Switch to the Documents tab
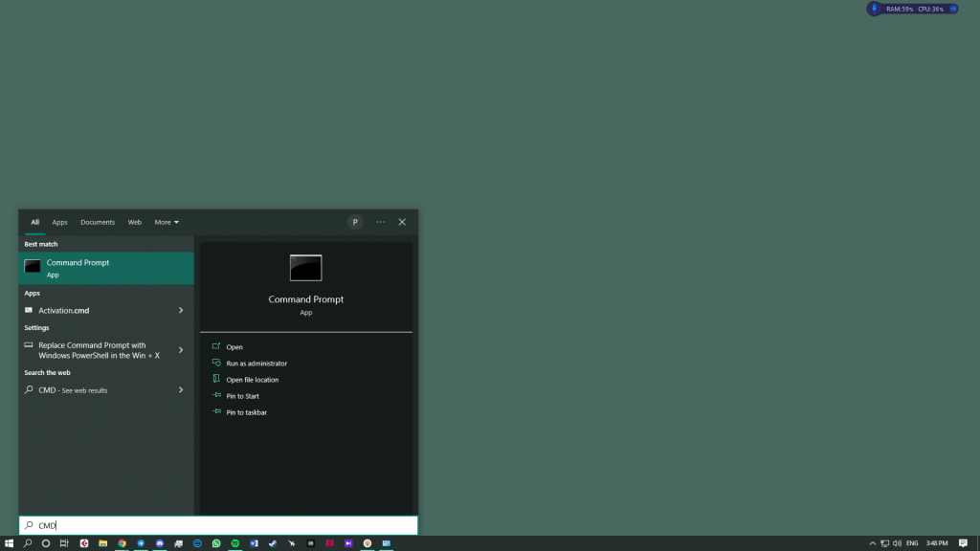The image size is (980, 551). coord(97,221)
